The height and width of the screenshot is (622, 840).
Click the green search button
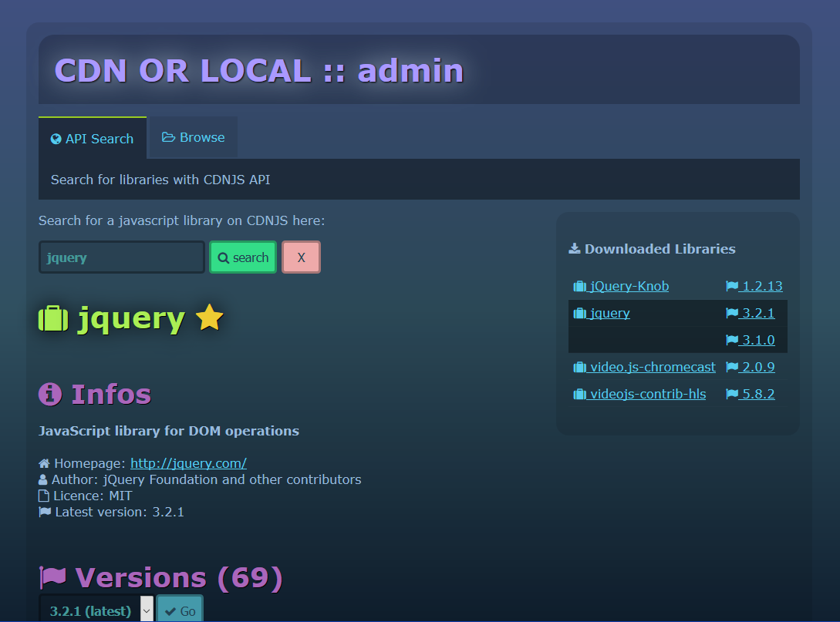[x=243, y=257]
